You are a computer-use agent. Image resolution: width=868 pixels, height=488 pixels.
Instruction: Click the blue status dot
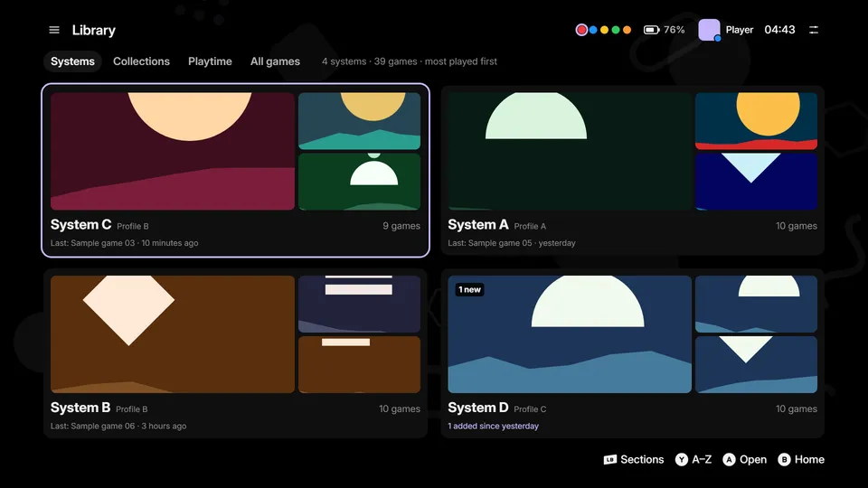coord(593,30)
